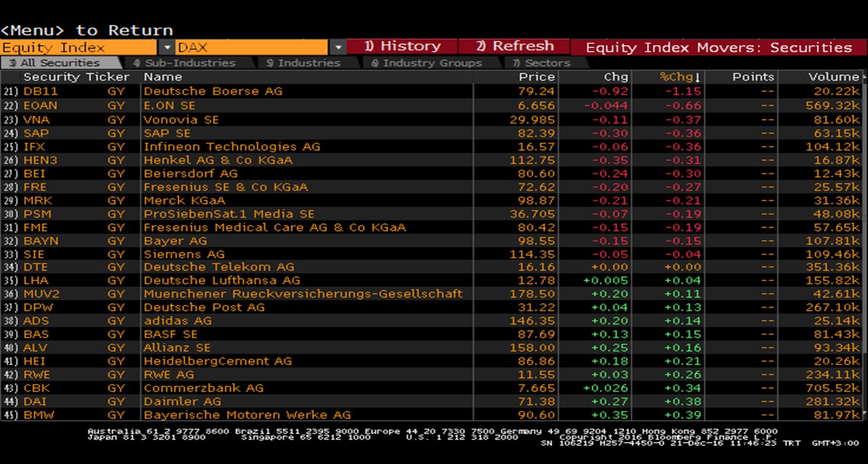Click Deutsche Telekom volume 351.36k
Screen dimensions: 868x464
[x=833, y=267]
